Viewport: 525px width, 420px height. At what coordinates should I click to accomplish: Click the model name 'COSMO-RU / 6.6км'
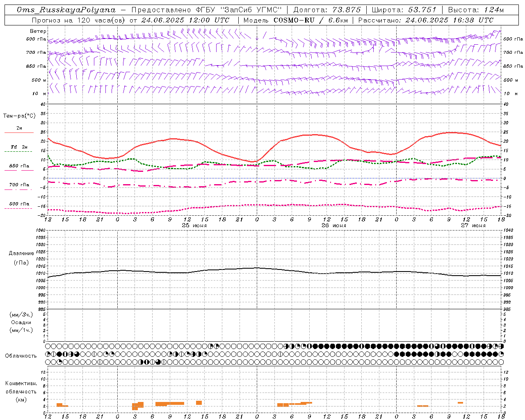310,20
